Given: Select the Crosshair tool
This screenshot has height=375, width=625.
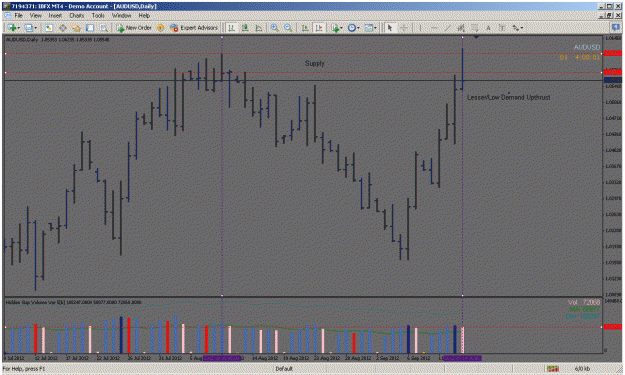Looking at the screenshot, I should tap(404, 28).
